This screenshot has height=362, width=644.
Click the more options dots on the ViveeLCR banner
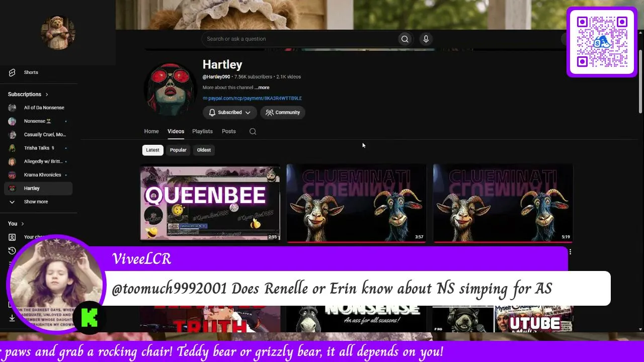pos(570,252)
